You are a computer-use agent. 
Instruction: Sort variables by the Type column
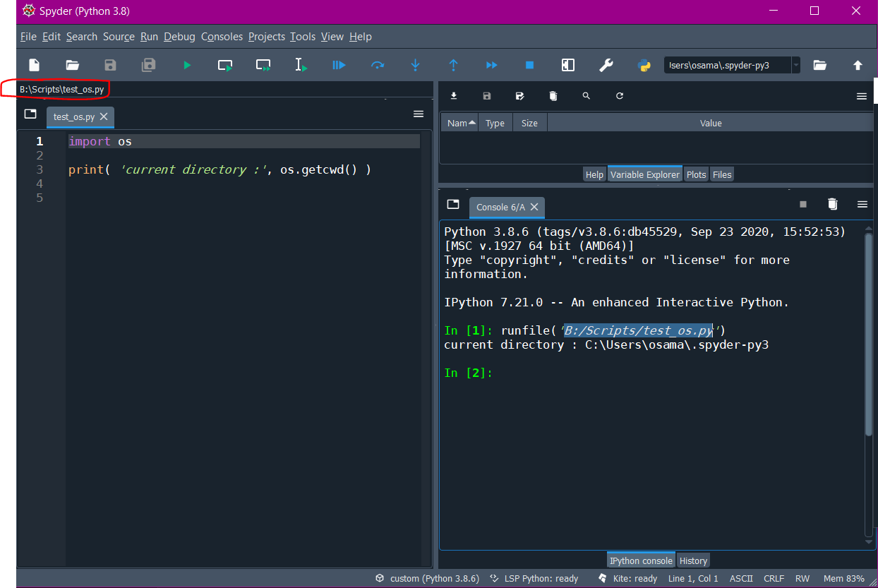(x=495, y=123)
